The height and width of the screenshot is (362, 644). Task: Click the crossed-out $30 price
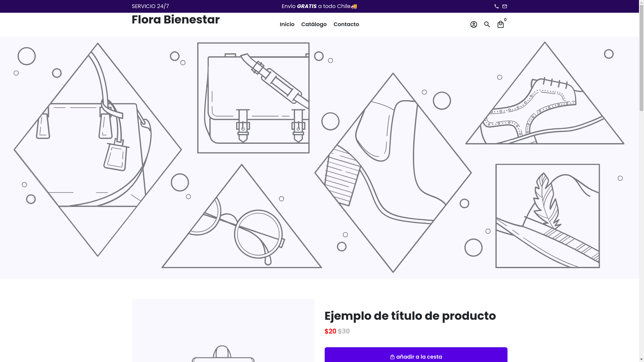point(344,331)
